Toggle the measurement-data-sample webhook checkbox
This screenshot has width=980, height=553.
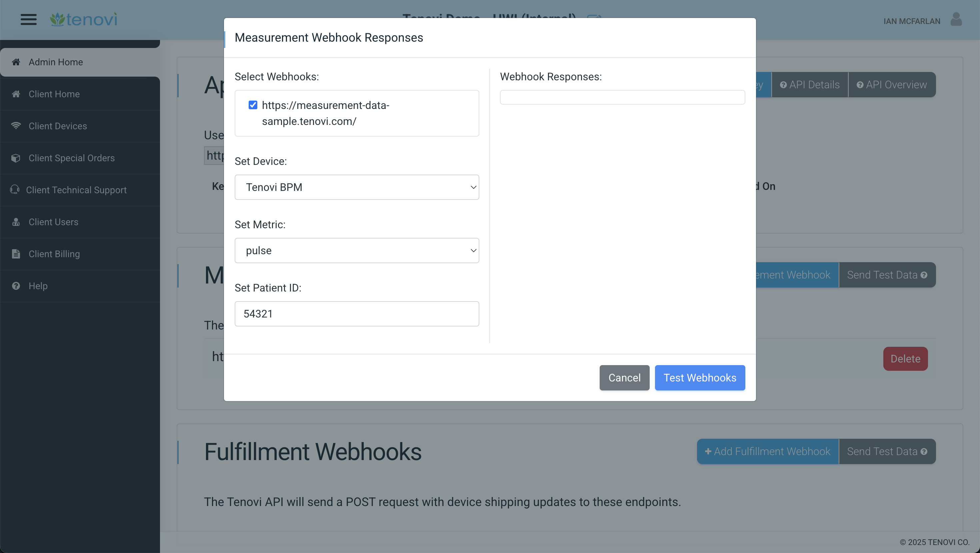click(252, 105)
